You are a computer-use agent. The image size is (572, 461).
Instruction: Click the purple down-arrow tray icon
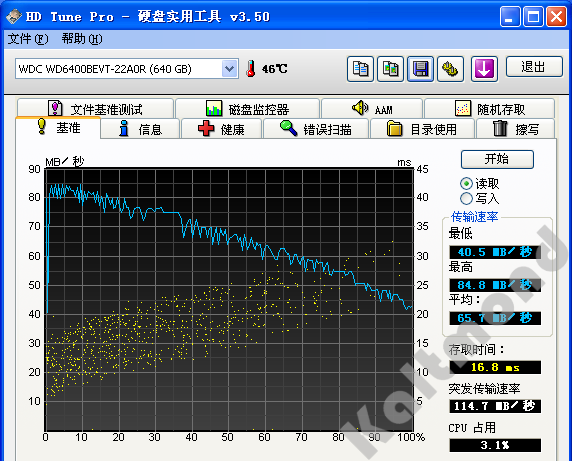point(484,69)
